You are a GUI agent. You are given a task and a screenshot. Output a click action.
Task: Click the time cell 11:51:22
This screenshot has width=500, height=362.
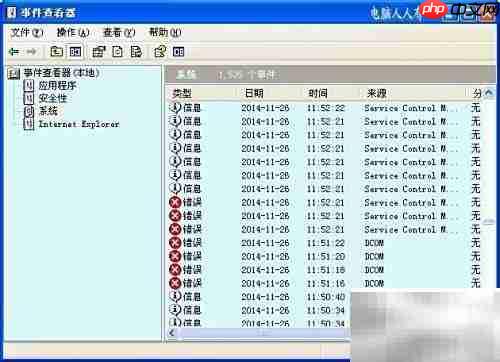point(325,243)
